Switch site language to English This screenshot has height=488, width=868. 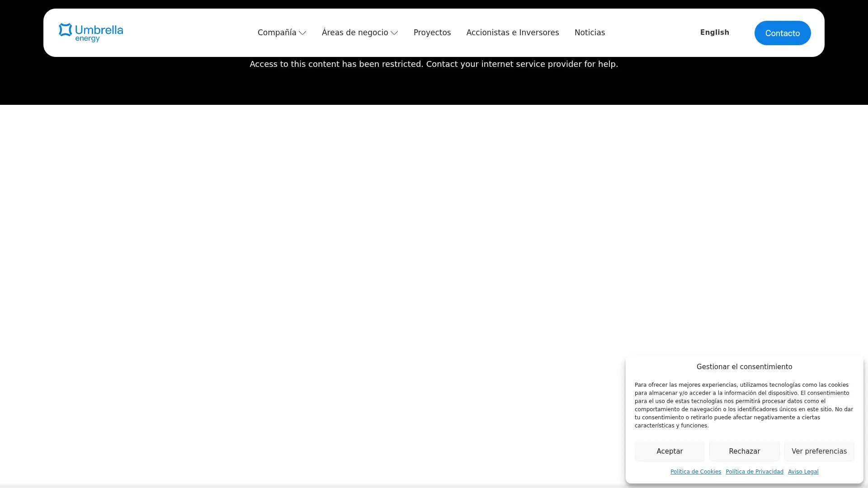click(x=714, y=33)
